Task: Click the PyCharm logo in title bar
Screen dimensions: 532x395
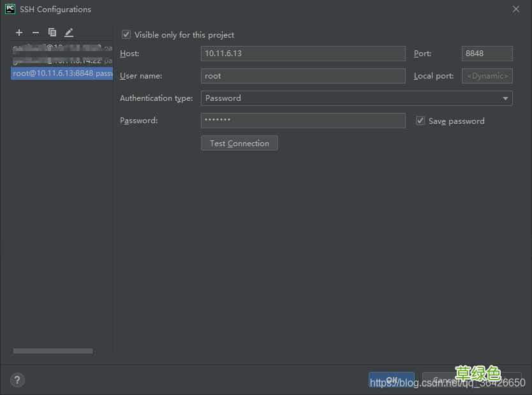Action: coord(10,9)
